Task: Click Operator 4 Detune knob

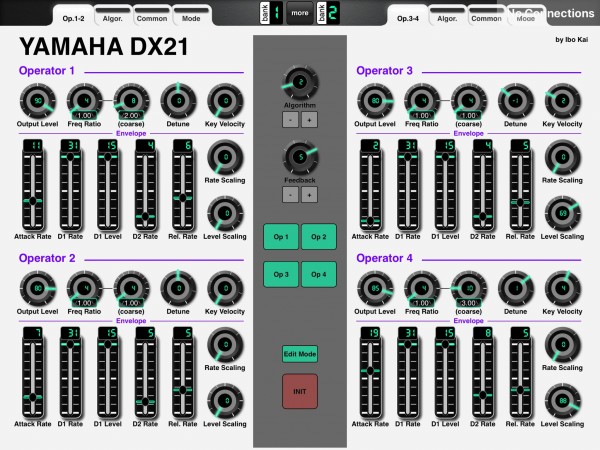Action: tap(516, 289)
